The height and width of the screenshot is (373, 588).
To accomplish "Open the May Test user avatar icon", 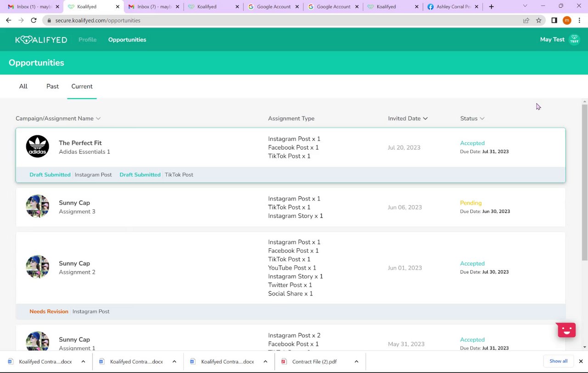I will tap(574, 39).
